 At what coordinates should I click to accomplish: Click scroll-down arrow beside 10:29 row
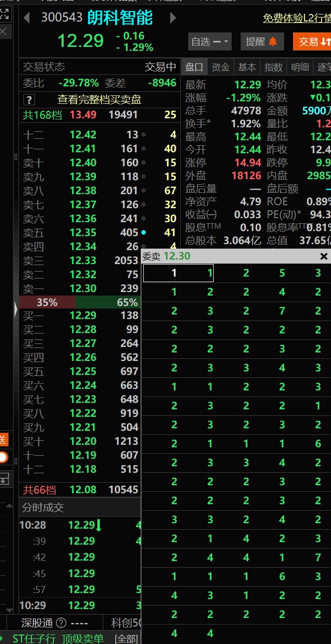point(9,610)
